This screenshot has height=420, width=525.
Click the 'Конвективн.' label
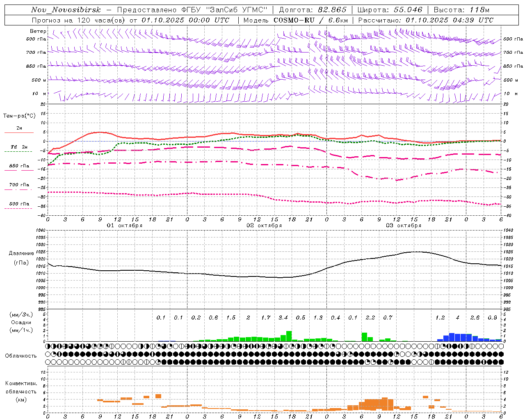pos(21,383)
